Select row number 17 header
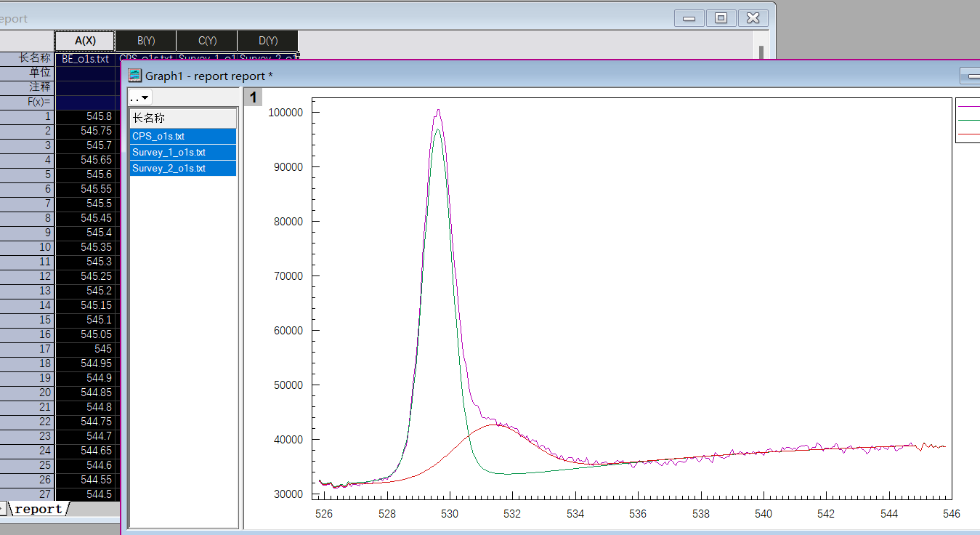Screen dimensions: 980x535 [27, 349]
